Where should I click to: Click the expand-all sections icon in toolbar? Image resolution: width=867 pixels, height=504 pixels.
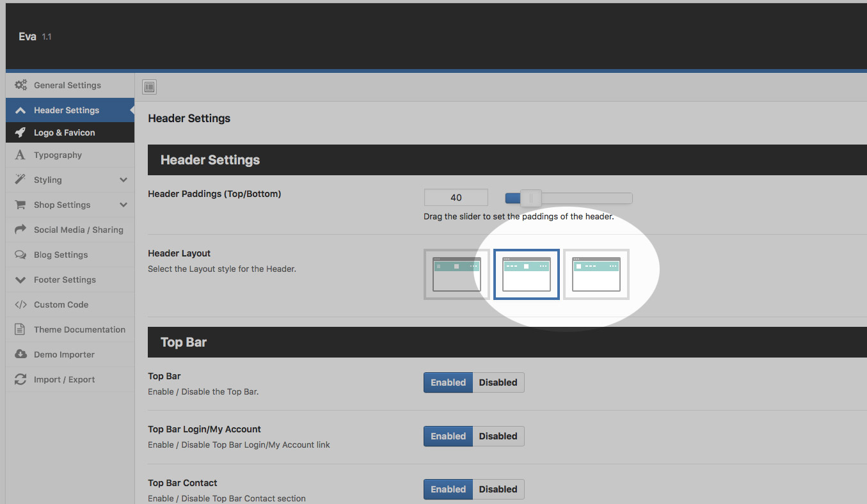[149, 87]
